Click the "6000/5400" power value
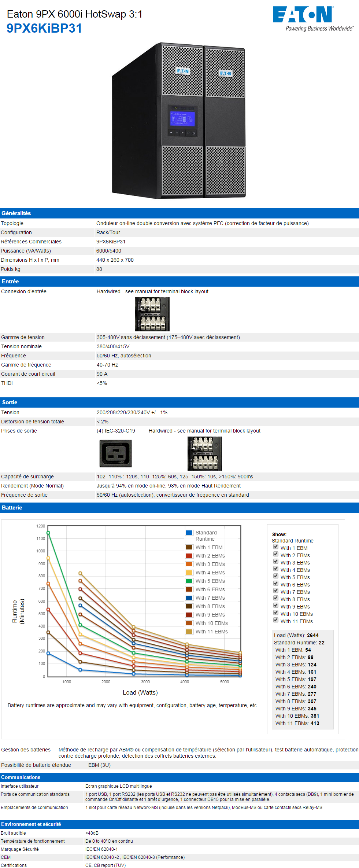This screenshot has width=359, height=868. (109, 251)
